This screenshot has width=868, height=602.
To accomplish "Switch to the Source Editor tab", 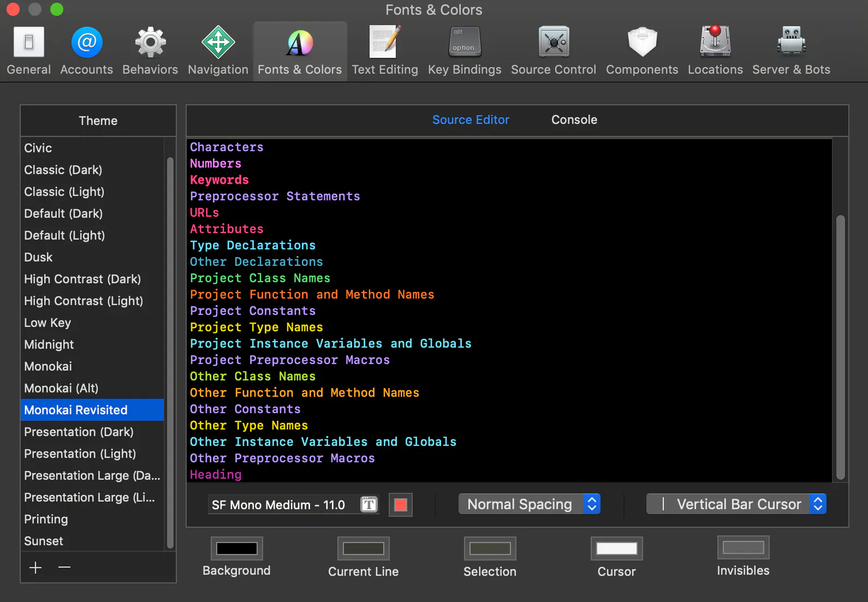I will (471, 120).
